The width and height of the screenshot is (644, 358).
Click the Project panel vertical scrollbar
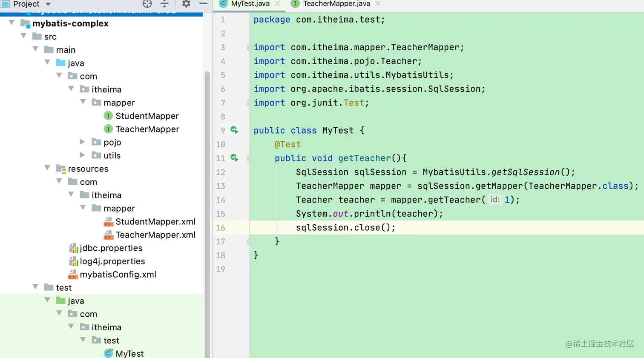(x=207, y=215)
